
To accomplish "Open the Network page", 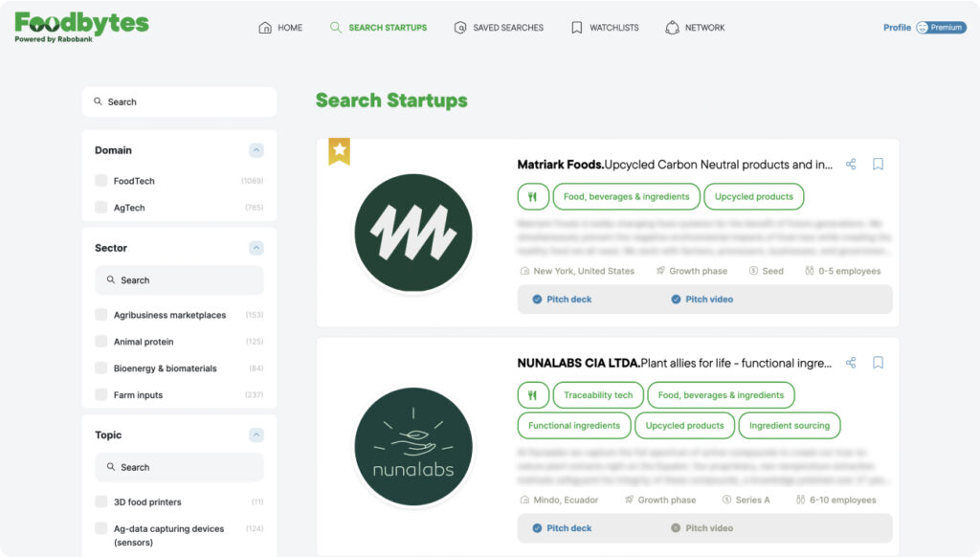I will coord(695,28).
